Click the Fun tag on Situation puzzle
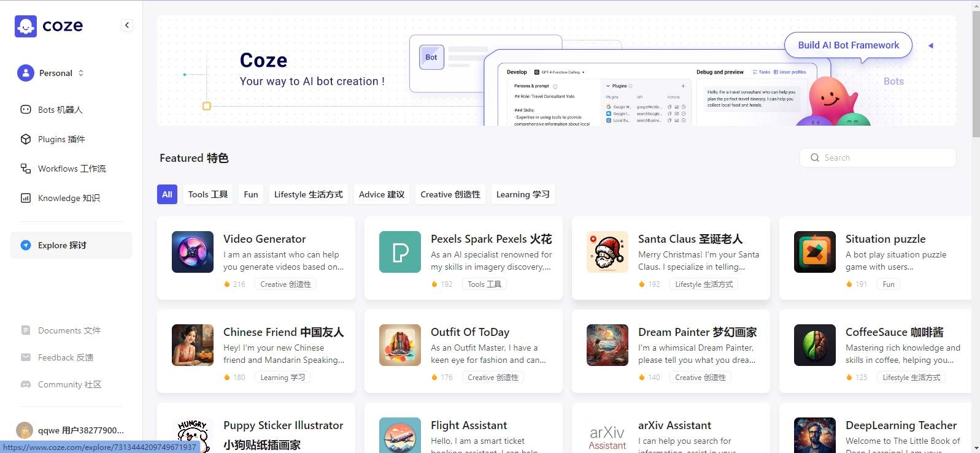 pos(889,284)
